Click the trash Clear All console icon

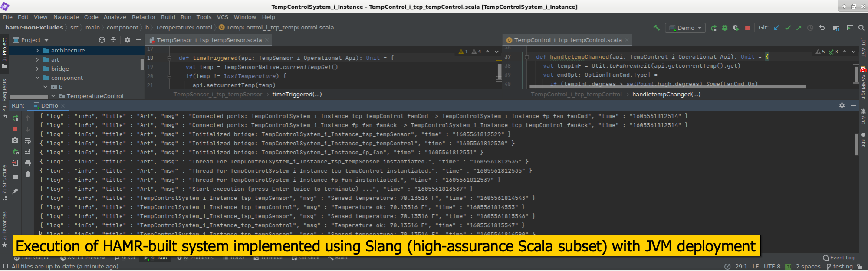(28, 174)
